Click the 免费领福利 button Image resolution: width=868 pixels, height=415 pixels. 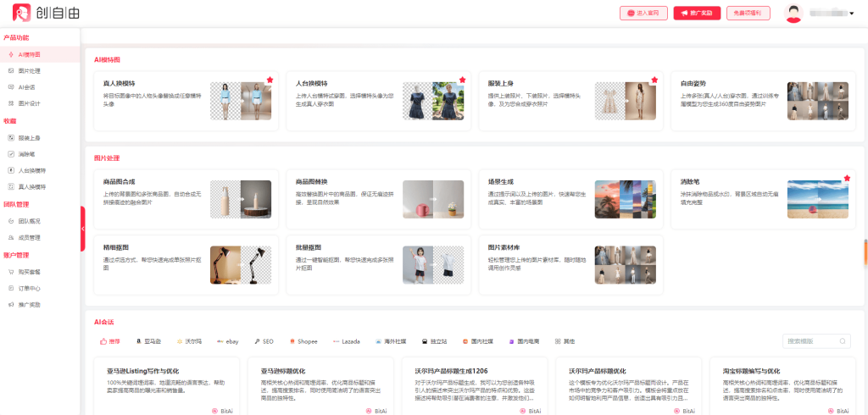(747, 13)
